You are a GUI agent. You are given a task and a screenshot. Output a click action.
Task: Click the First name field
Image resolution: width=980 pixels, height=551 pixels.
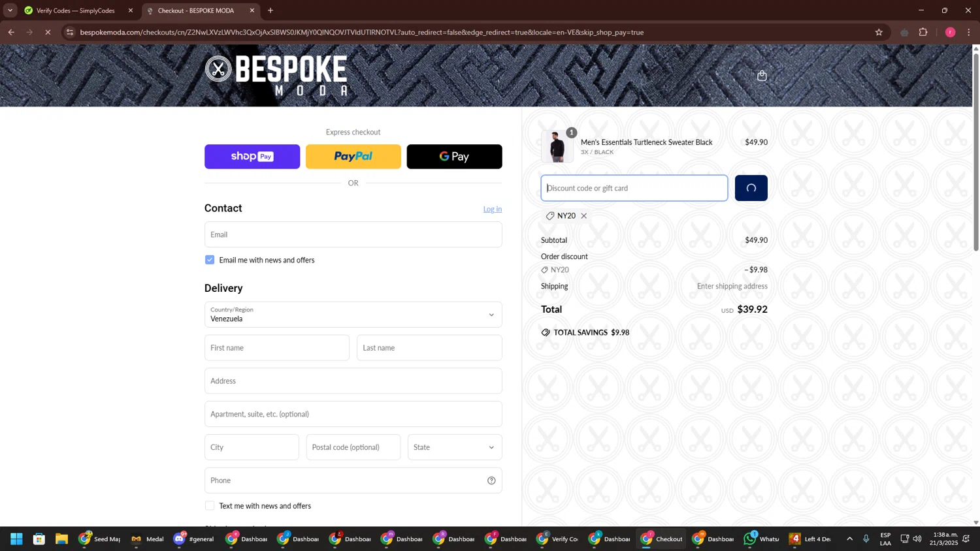click(277, 348)
